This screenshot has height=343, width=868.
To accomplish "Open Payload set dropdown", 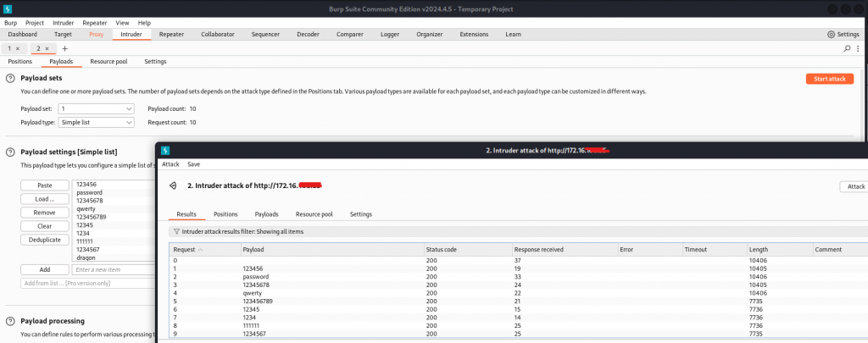I will coord(97,109).
